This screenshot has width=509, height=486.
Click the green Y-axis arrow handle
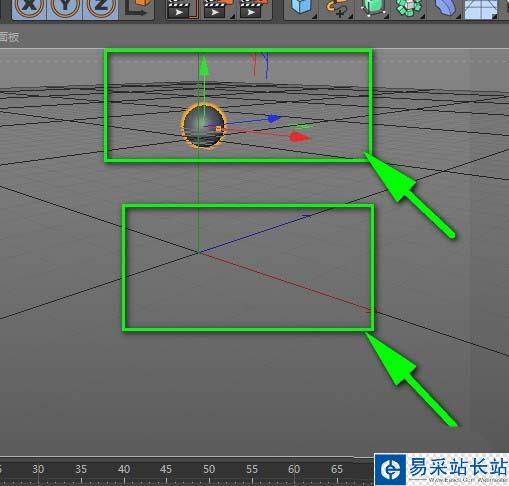(x=203, y=66)
